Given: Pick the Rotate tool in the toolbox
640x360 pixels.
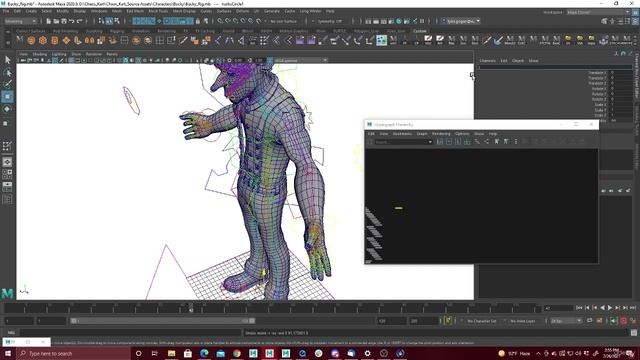Looking at the screenshot, I should [x=7, y=109].
